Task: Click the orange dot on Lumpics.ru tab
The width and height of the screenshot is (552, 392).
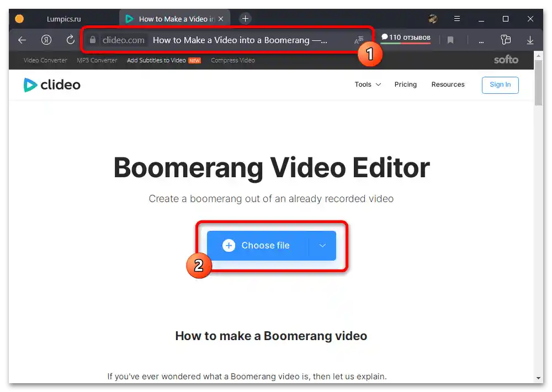Action: click(x=19, y=19)
